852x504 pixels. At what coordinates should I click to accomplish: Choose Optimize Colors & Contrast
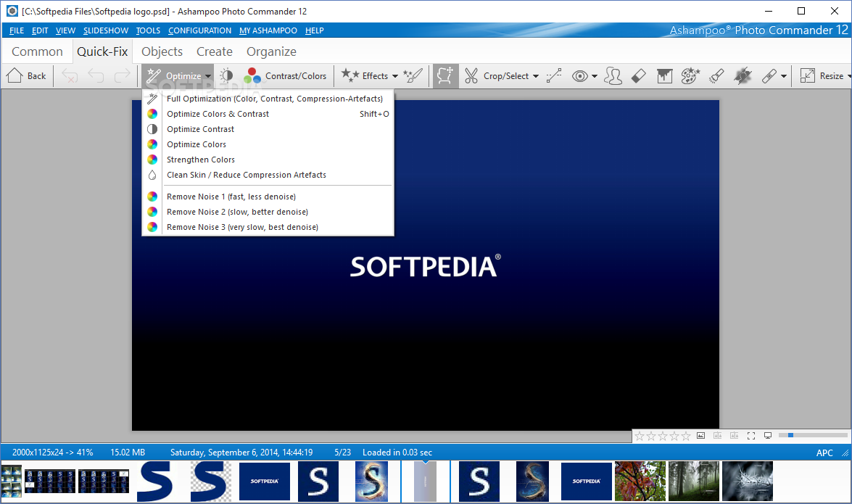click(x=268, y=114)
